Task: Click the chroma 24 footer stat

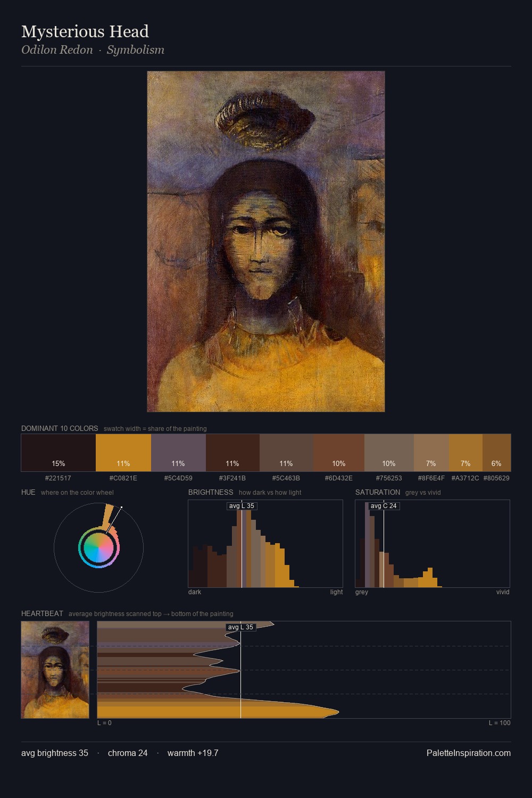Action: [128, 753]
